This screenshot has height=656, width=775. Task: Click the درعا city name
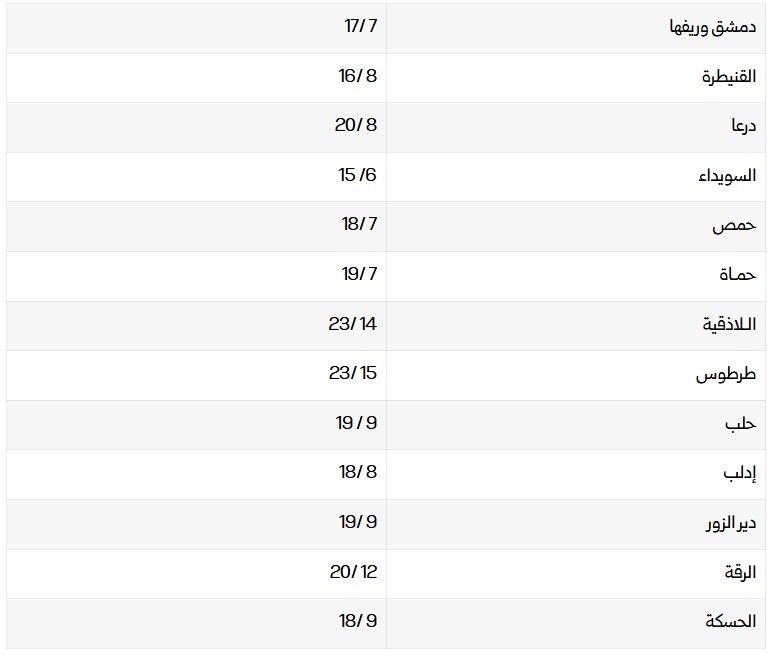pyautogui.click(x=741, y=126)
